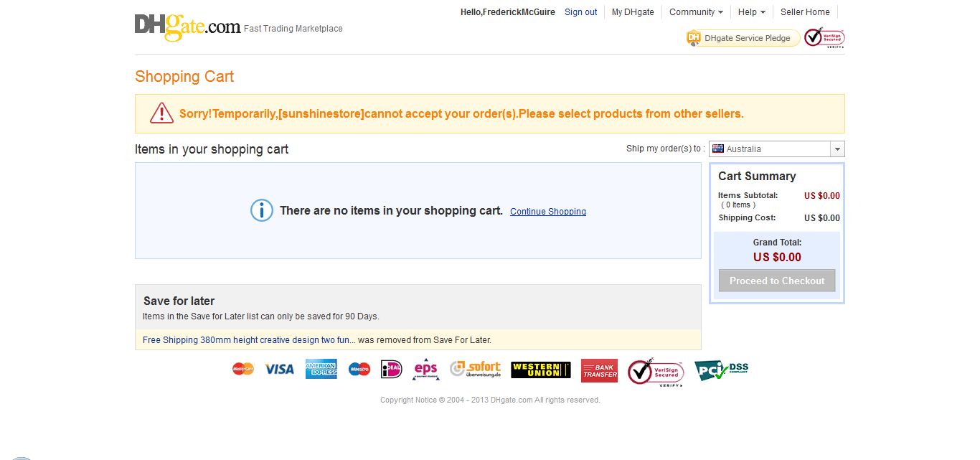Click the Continue Shopping link
The height and width of the screenshot is (460, 980).
547,212
